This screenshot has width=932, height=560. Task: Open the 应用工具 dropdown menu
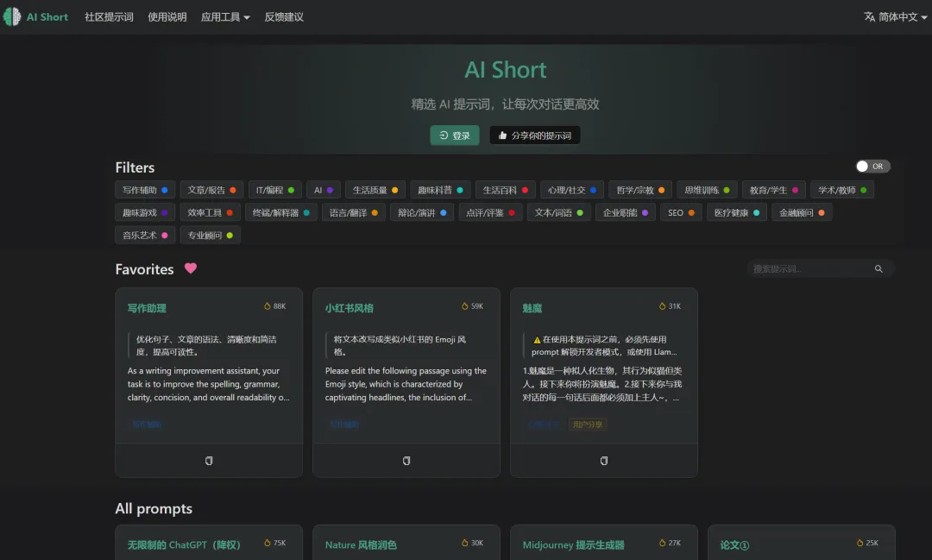click(225, 17)
